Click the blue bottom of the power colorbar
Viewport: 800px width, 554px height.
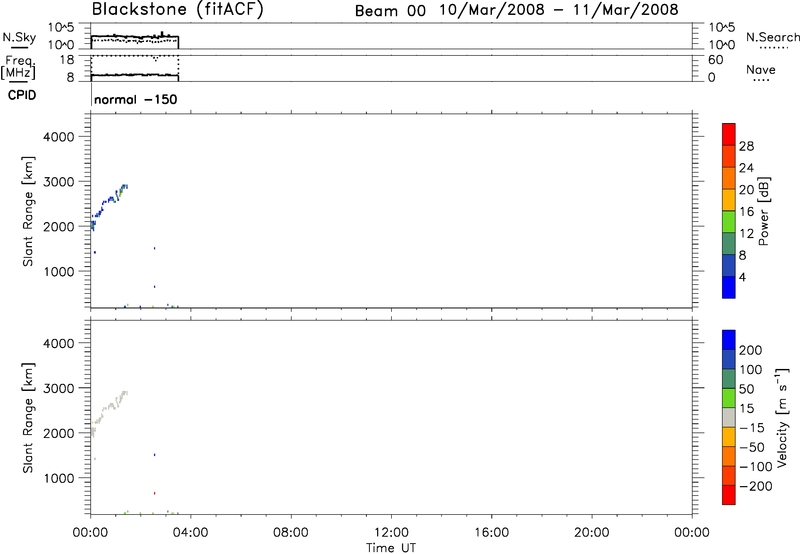point(729,287)
